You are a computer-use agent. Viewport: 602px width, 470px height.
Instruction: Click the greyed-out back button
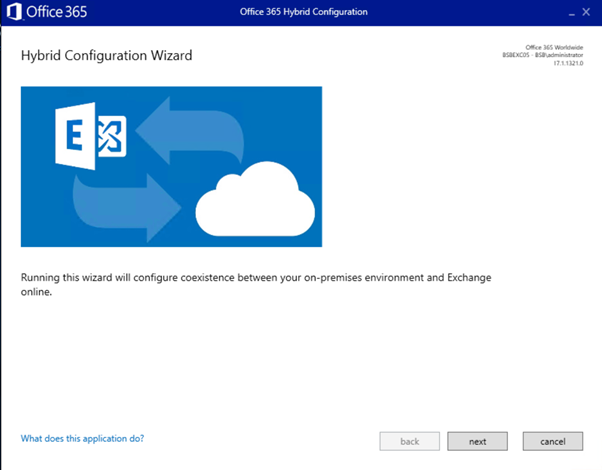coord(409,441)
